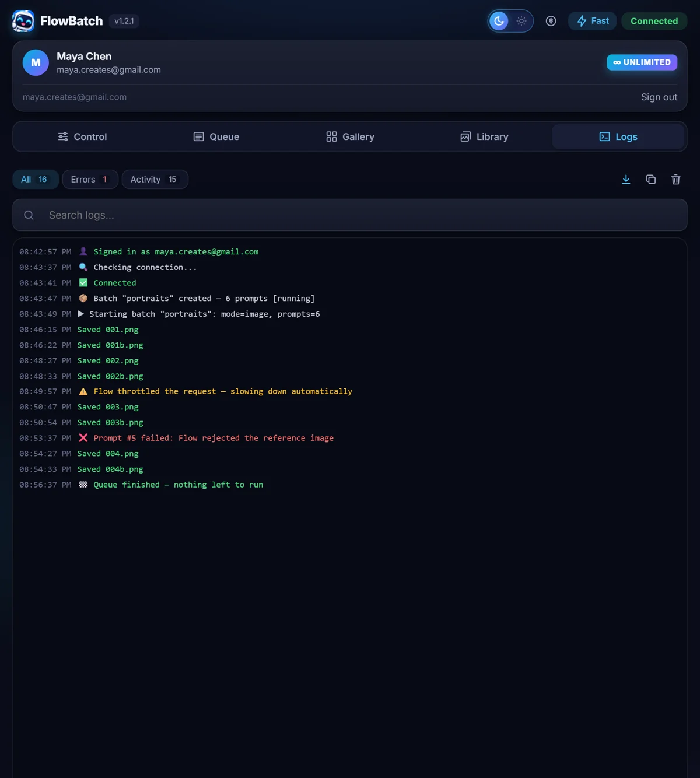Click the yellow warning triangle icon
Screen dimensions: 700x778
tap(83, 391)
